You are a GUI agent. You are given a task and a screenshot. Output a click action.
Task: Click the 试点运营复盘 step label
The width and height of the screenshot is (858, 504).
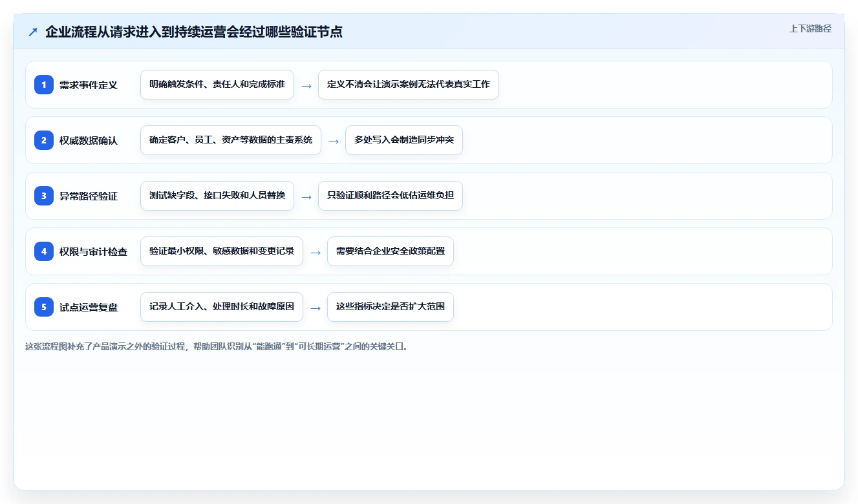[x=89, y=307]
